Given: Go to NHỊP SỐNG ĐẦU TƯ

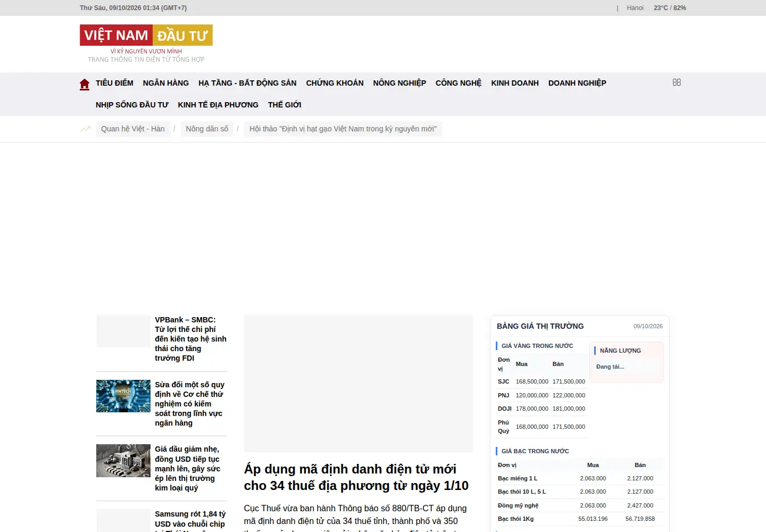Looking at the screenshot, I should 132,105.
